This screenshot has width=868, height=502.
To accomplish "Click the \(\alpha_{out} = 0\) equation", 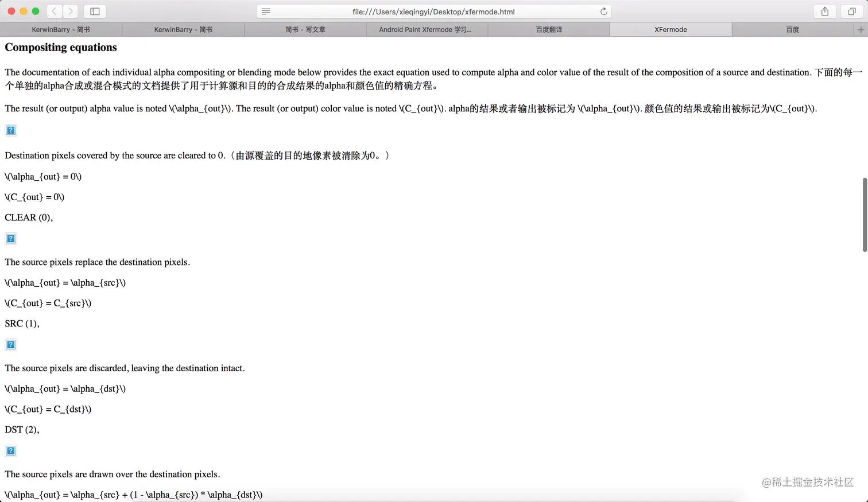I will click(43, 177).
